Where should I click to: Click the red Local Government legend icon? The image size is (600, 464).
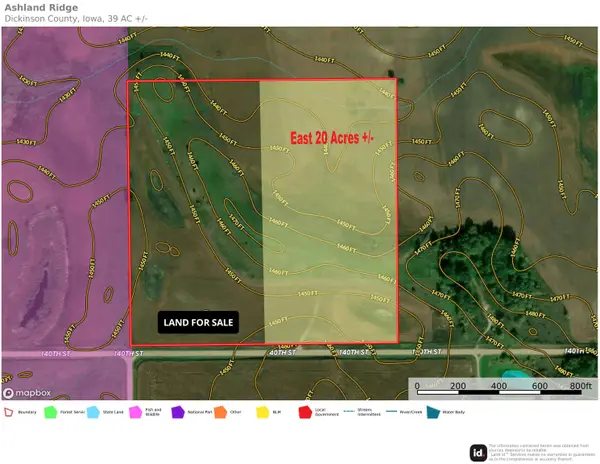(303, 411)
